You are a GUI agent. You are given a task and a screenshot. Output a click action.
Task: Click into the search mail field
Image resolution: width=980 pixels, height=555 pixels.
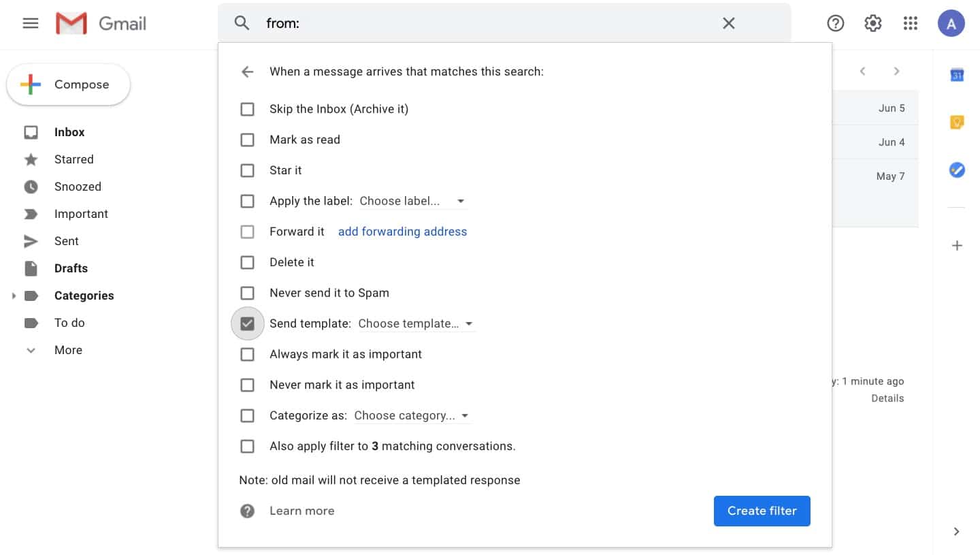tap(490, 23)
